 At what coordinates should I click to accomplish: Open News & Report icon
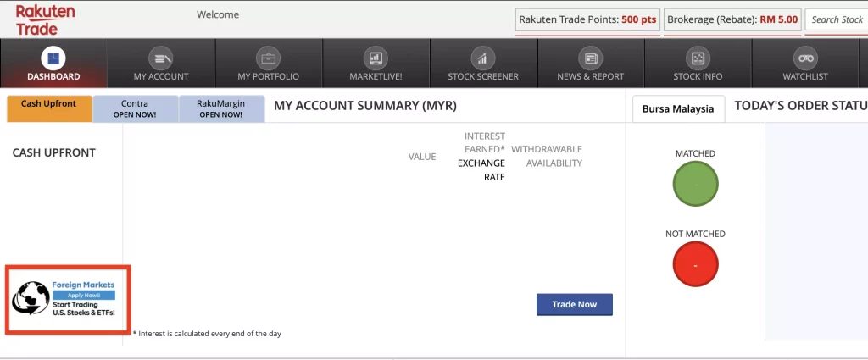point(590,58)
